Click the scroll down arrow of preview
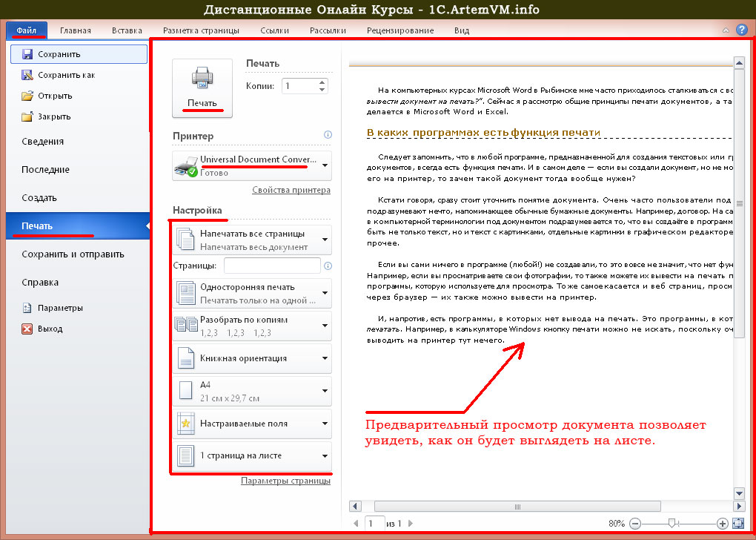756x540 pixels. [739, 493]
